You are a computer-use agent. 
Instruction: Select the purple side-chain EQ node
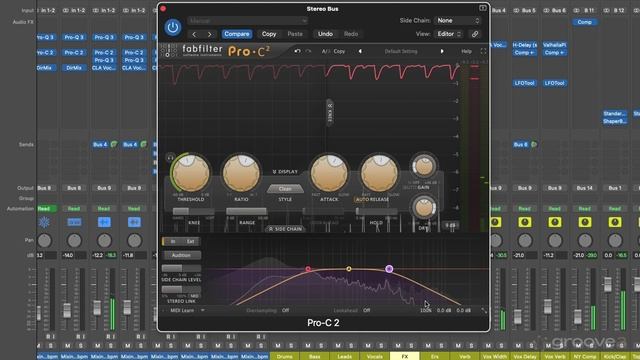coord(389,269)
